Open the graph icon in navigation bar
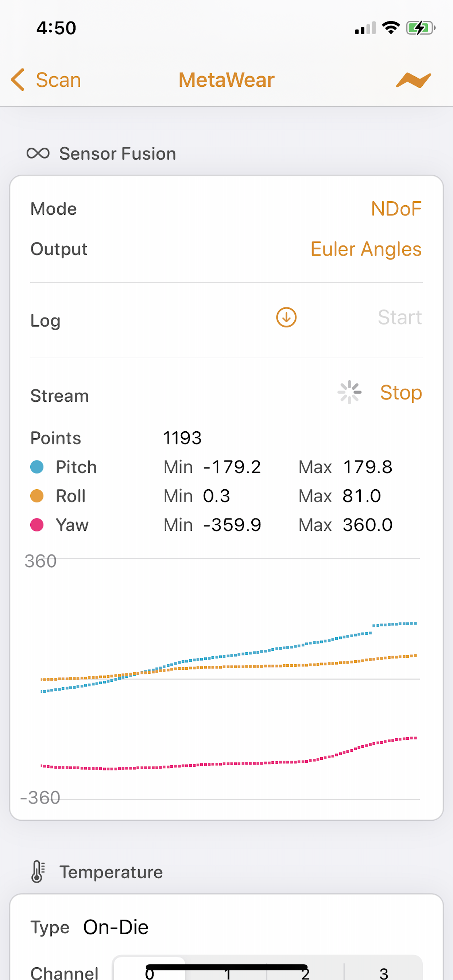The width and height of the screenshot is (453, 980). click(413, 80)
